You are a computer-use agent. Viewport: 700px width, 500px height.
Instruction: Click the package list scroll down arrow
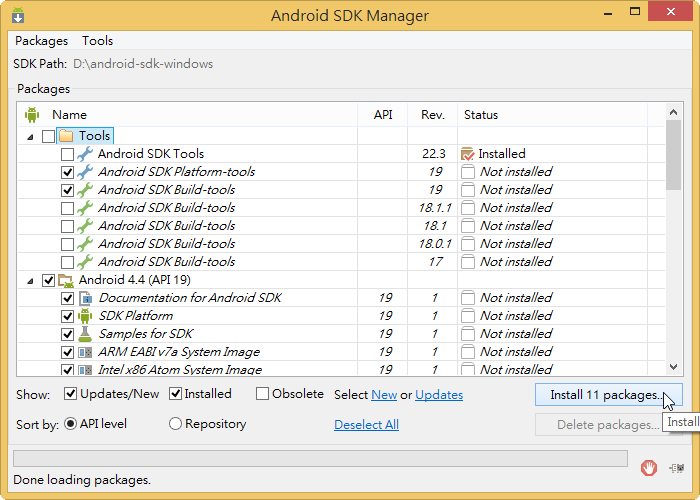click(x=674, y=367)
